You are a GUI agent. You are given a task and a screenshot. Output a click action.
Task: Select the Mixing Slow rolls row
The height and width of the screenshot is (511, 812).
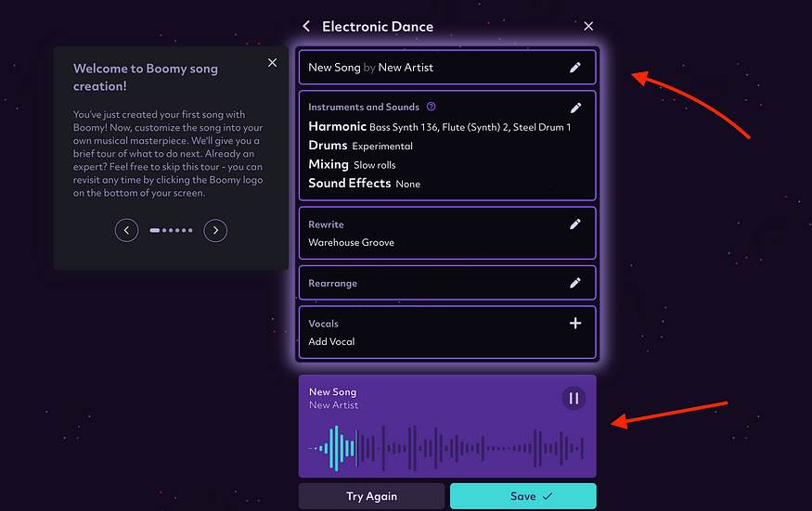[x=352, y=165]
